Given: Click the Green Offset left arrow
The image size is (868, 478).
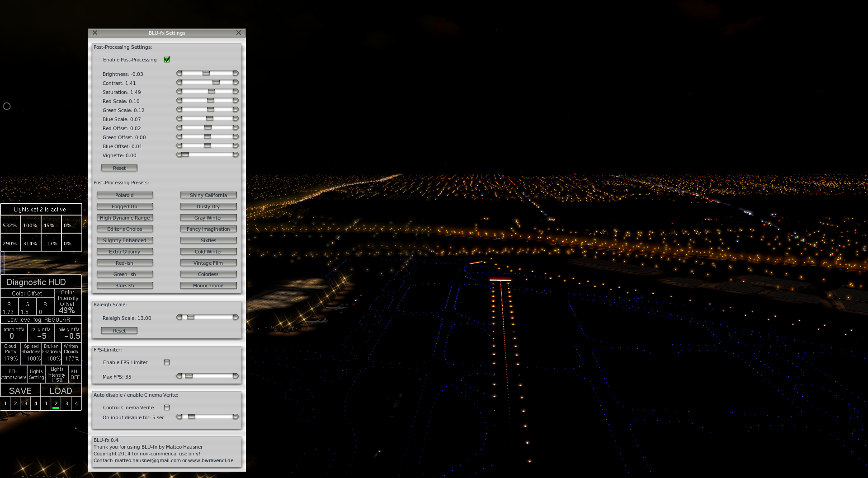Looking at the screenshot, I should pos(179,136).
